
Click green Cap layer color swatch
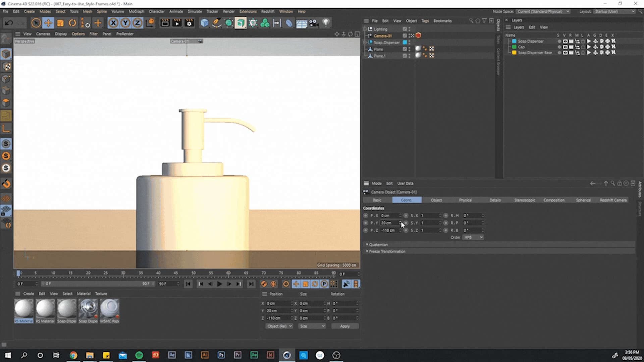(514, 47)
